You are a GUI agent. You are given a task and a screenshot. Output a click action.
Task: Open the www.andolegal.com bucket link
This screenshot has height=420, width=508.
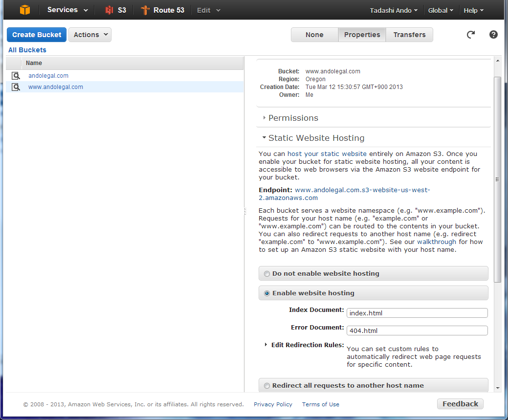coord(55,87)
